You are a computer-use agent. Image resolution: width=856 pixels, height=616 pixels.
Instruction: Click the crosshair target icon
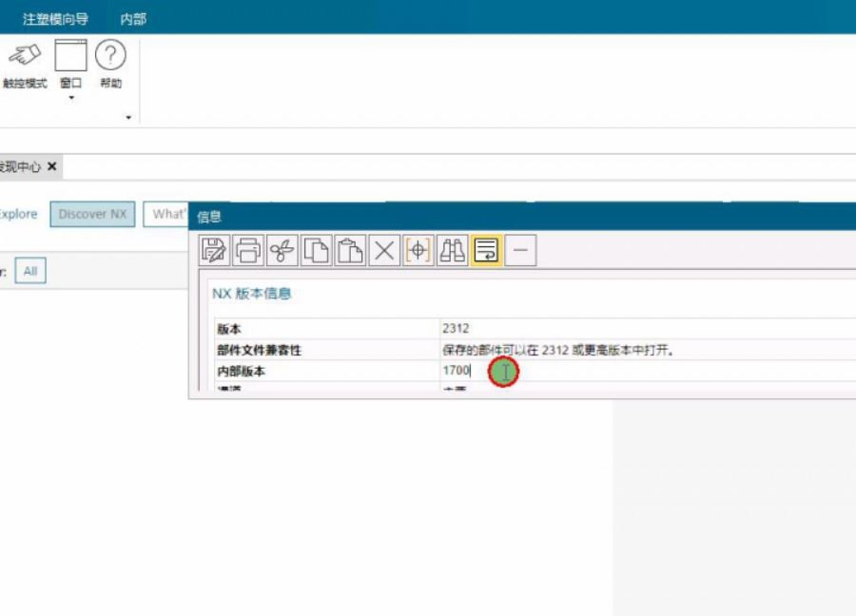[x=418, y=251]
